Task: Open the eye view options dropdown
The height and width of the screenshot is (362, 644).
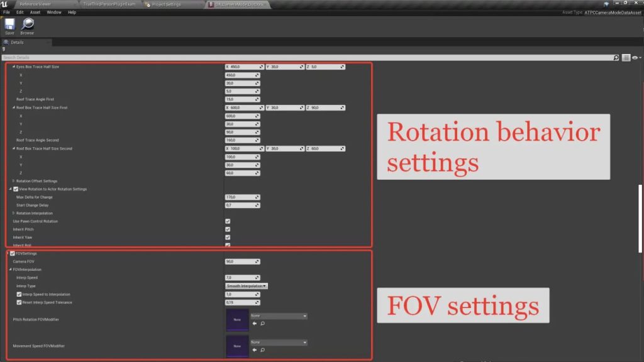Action: 636,58
